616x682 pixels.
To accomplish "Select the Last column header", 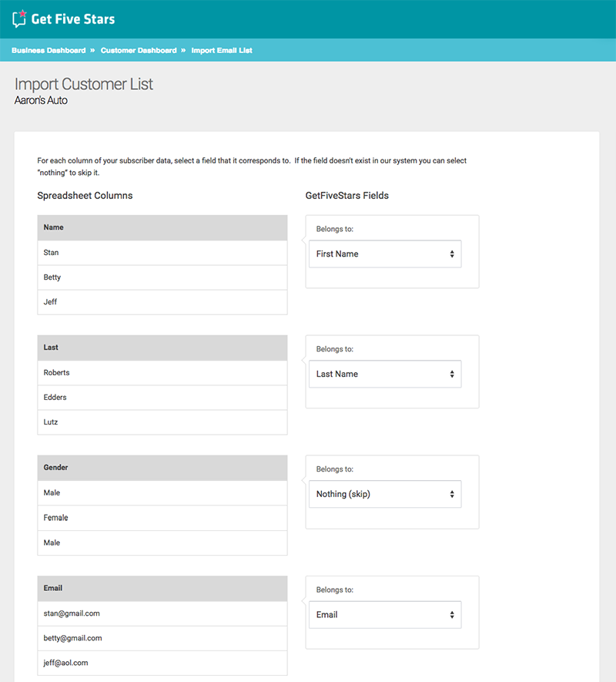I will [x=162, y=348].
